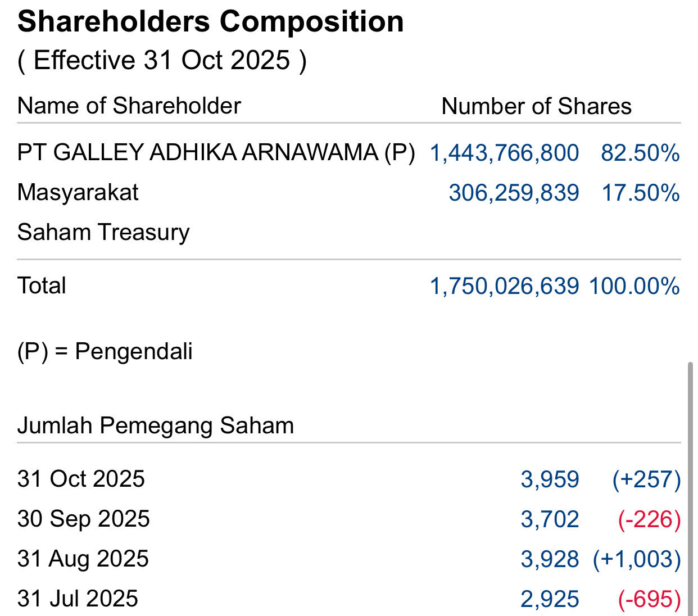
Task: Click the Number of Shares column header
Action: 536,106
